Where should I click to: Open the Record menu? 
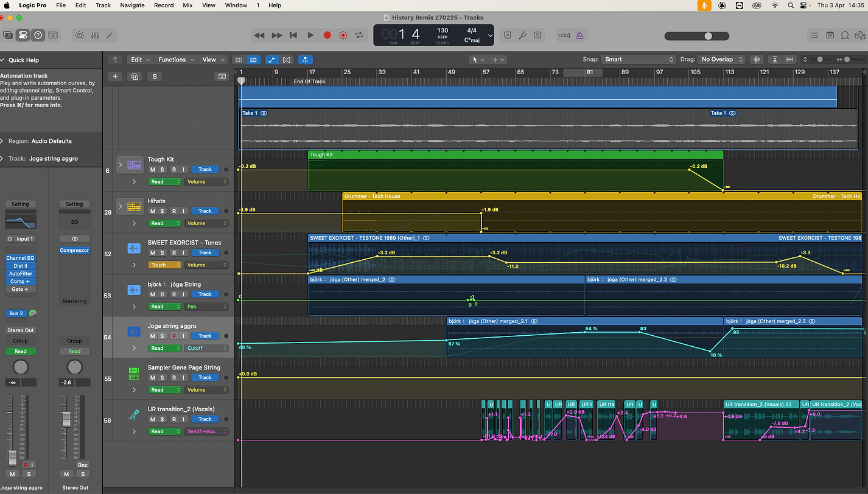tap(164, 5)
